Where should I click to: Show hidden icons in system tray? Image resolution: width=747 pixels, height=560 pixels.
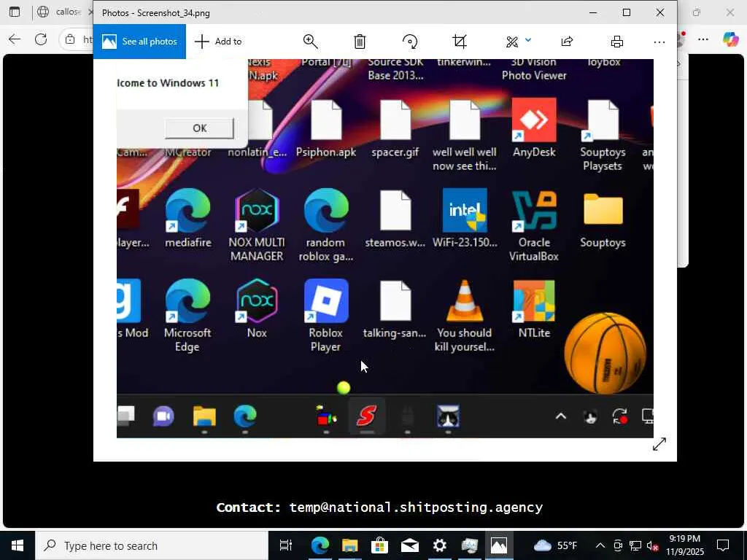(600, 545)
